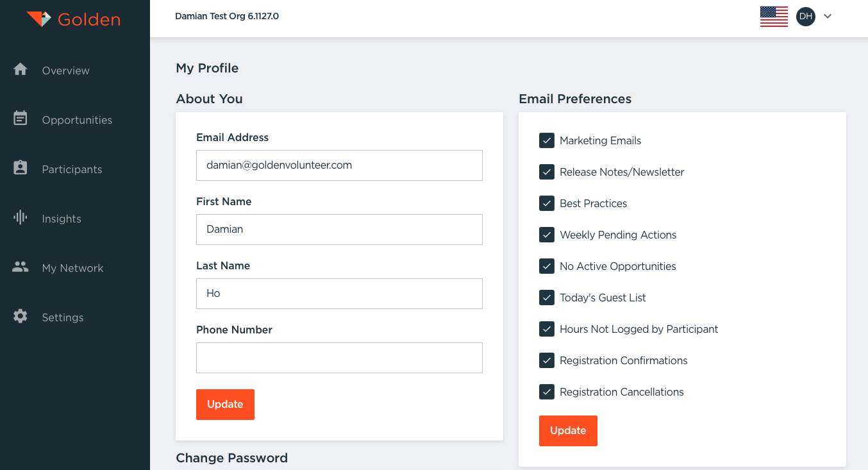Click the Phone Number input field
This screenshot has height=470, width=868.
[339, 358]
